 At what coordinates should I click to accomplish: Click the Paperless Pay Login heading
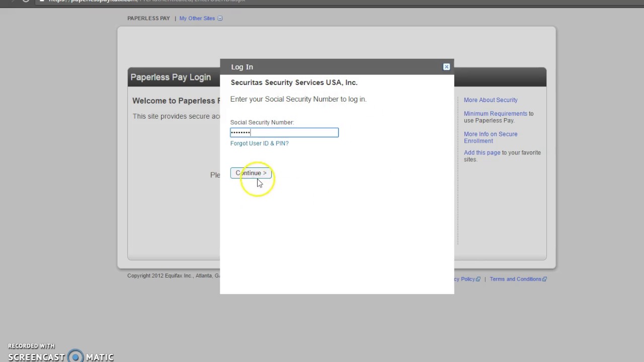171,77
